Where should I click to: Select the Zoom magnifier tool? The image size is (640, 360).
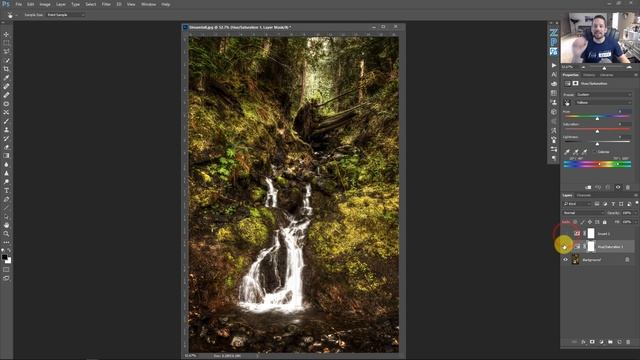coord(6,233)
